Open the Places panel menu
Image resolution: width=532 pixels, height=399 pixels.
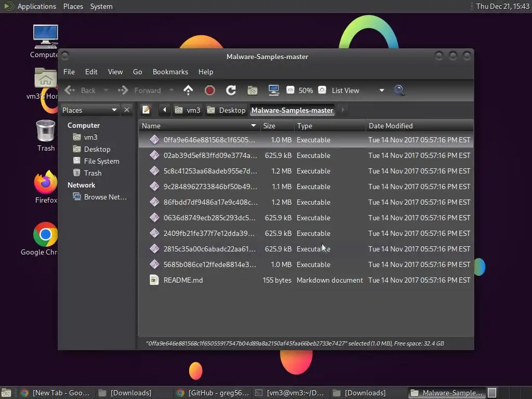(x=73, y=6)
